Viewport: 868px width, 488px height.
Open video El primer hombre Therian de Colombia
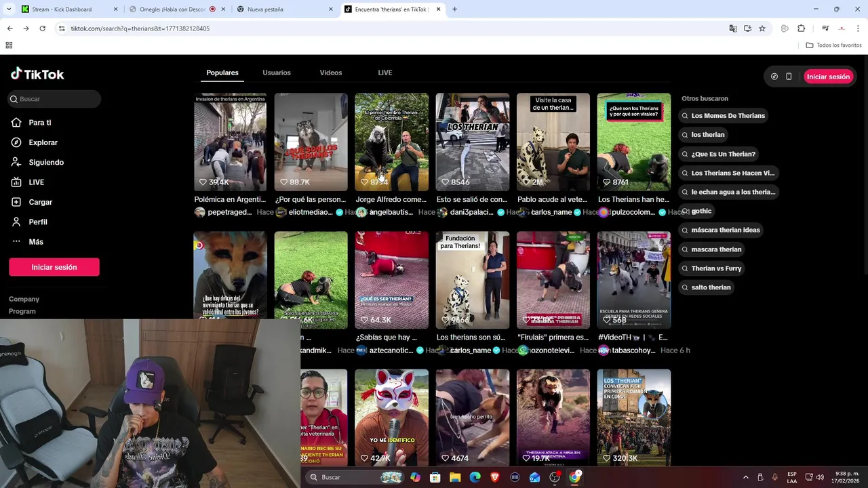pos(391,142)
